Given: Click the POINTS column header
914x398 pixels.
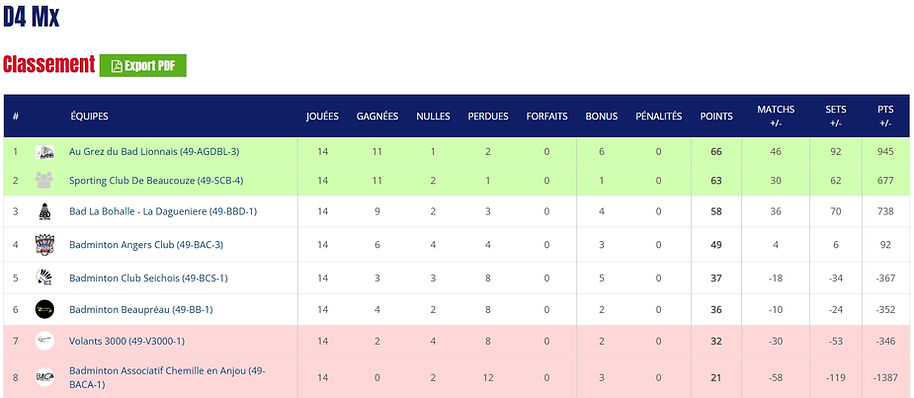Looking at the screenshot, I should tap(716, 116).
